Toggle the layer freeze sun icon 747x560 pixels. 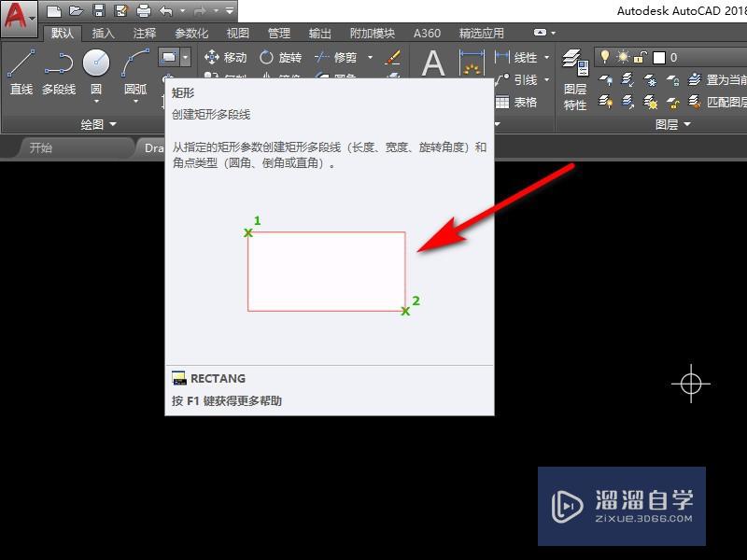click(x=623, y=57)
